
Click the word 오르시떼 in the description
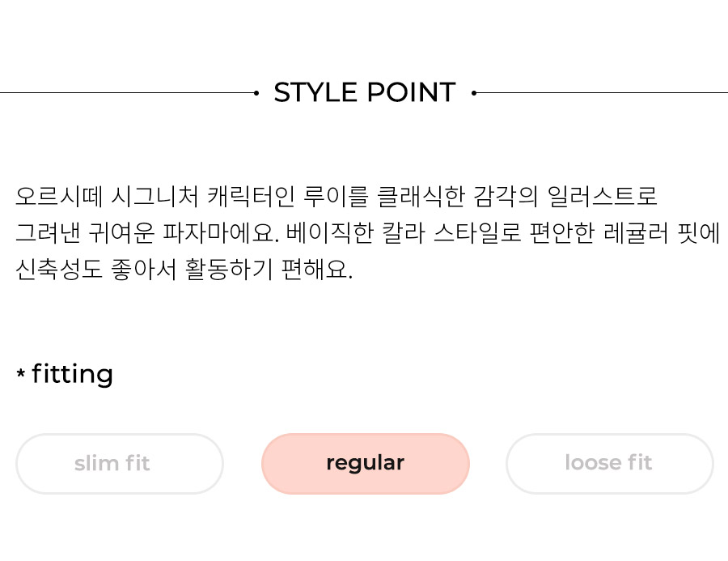[x=59, y=196]
